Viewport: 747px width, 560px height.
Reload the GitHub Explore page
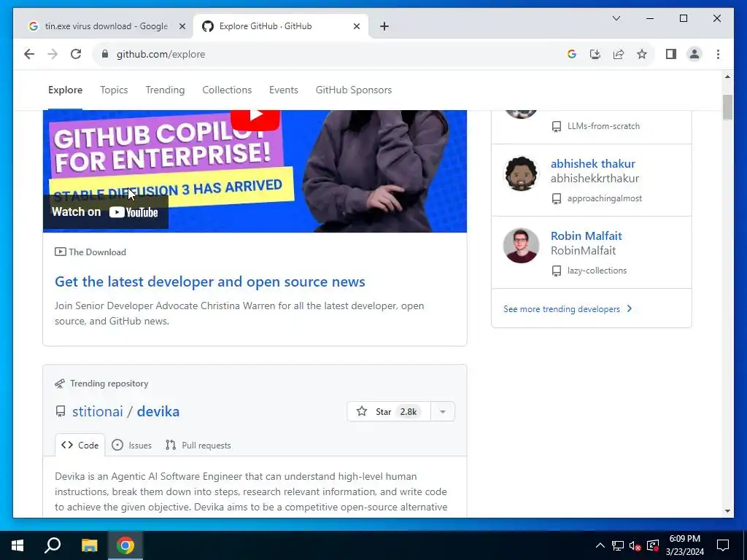[x=76, y=54]
